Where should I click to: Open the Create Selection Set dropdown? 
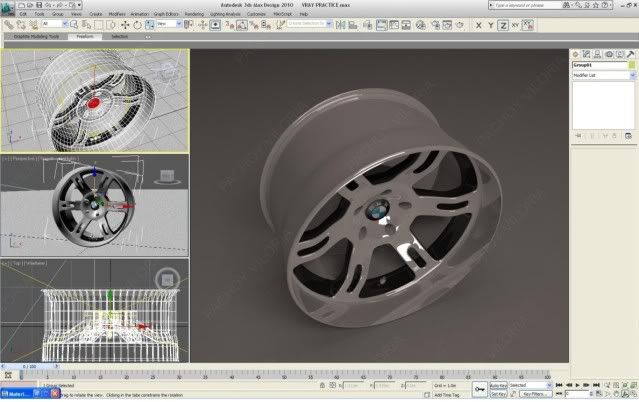310,24
